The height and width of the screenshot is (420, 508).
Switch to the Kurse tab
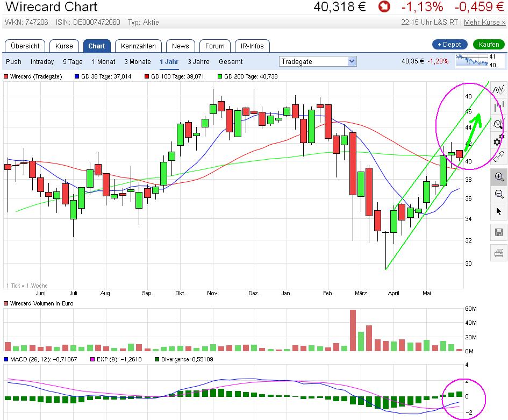(64, 46)
